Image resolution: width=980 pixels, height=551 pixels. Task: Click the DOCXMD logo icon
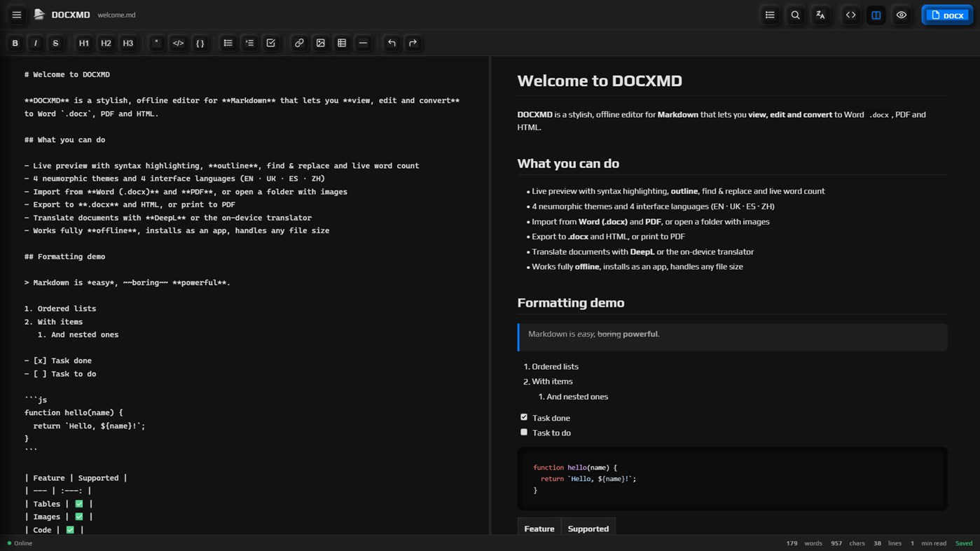pos(39,15)
